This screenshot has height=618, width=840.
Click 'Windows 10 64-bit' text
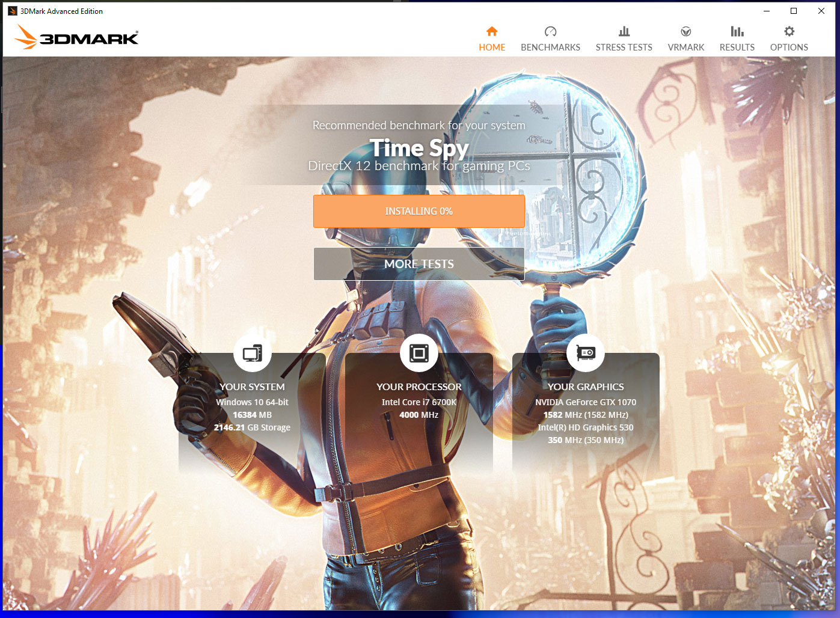point(252,402)
